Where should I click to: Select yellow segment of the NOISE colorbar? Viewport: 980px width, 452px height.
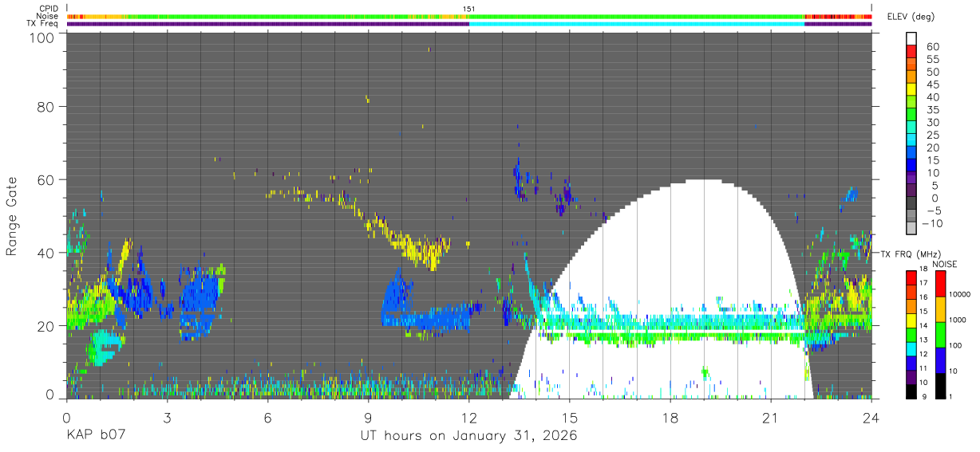pos(939,309)
